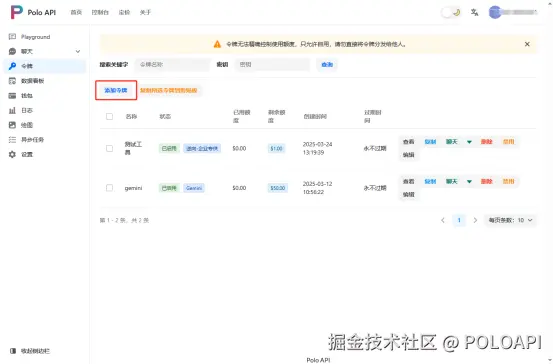
Task: Click the 创建时间 column header
Action: pyautogui.click(x=315, y=116)
